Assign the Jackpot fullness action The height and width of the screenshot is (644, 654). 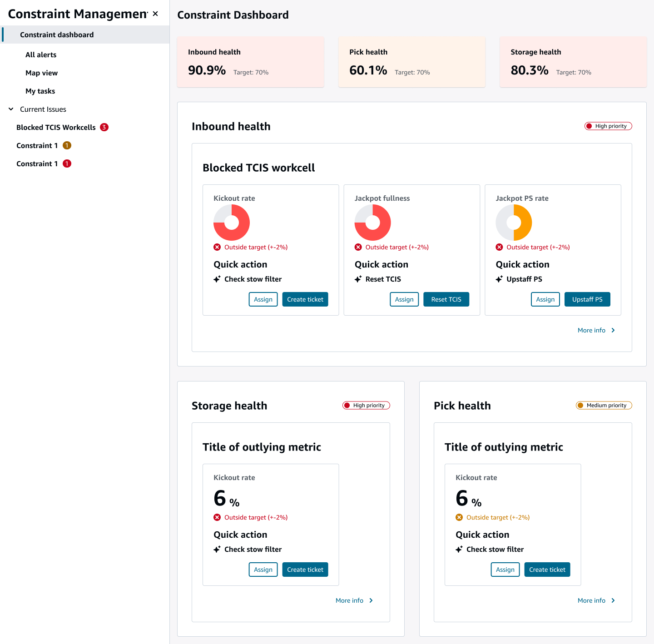point(404,299)
